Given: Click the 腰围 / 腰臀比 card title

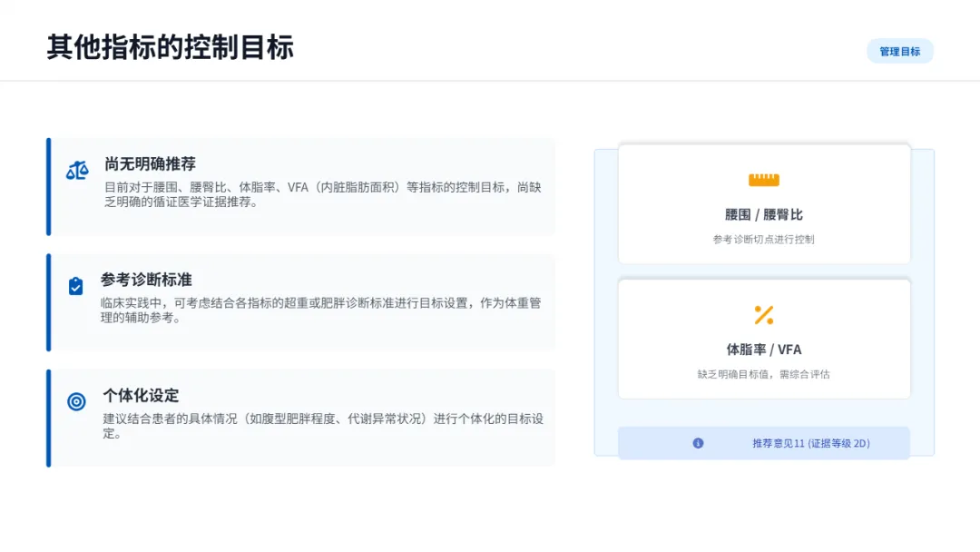Looking at the screenshot, I should [764, 215].
